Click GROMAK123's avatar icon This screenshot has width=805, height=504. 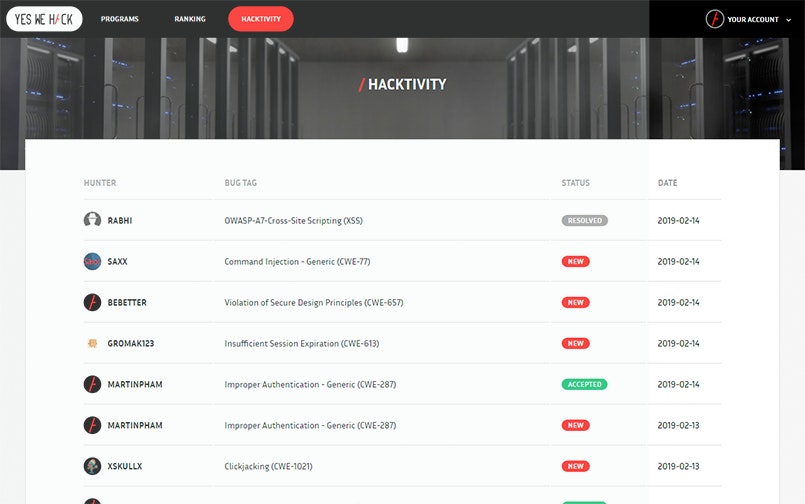[92, 343]
